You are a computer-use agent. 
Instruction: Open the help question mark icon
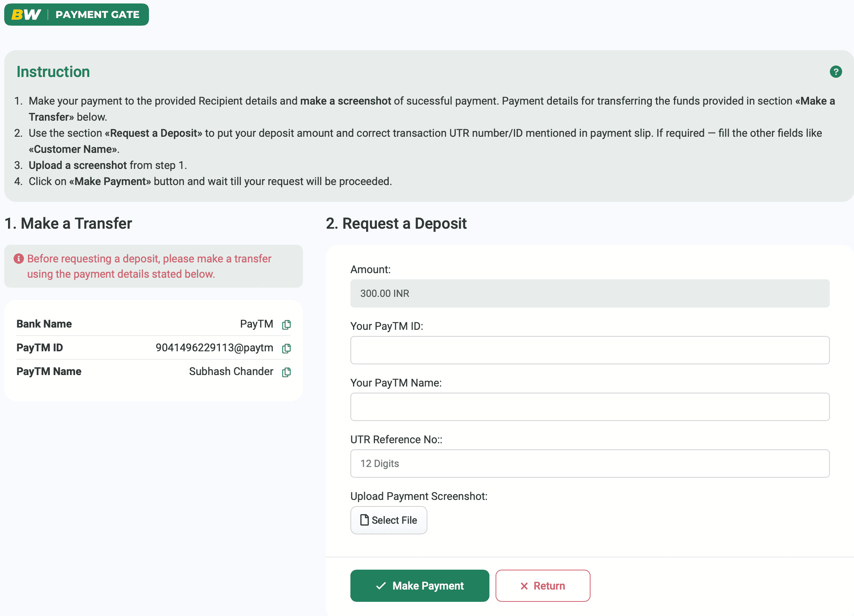click(x=836, y=72)
